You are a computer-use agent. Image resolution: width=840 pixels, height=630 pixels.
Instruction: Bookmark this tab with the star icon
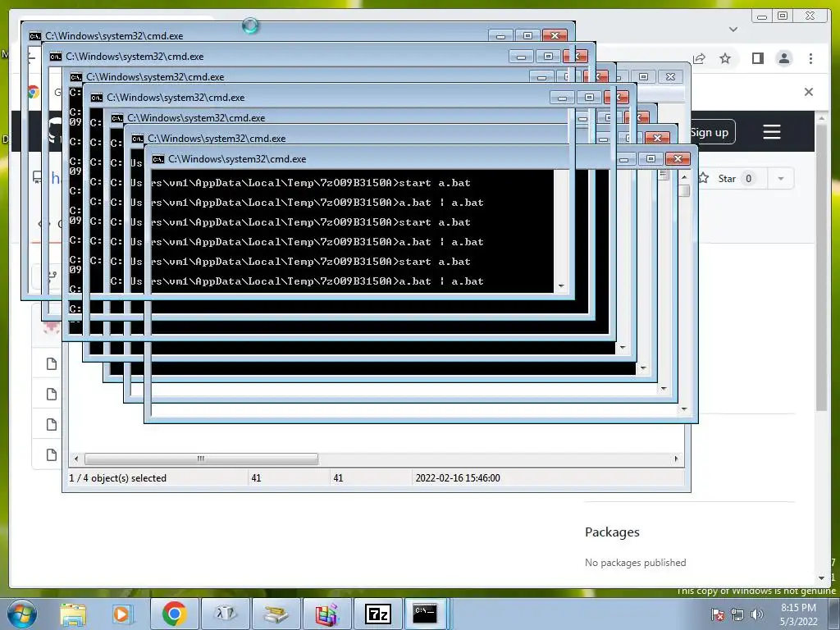click(x=725, y=58)
